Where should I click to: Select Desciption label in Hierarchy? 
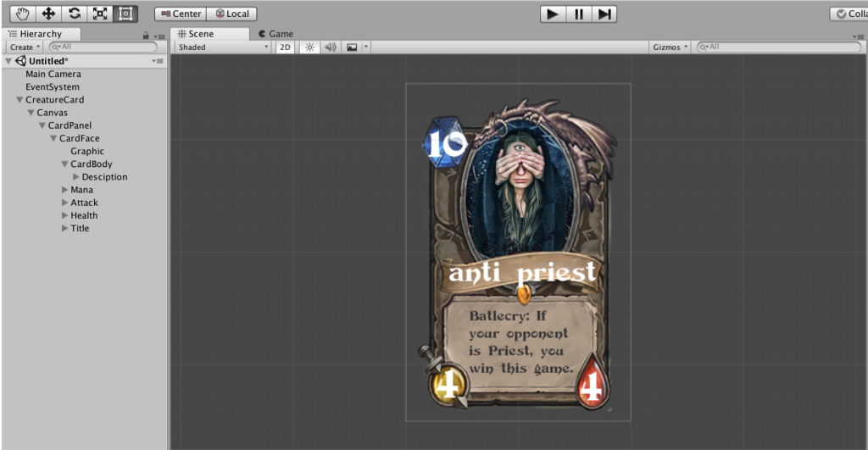pos(104,176)
